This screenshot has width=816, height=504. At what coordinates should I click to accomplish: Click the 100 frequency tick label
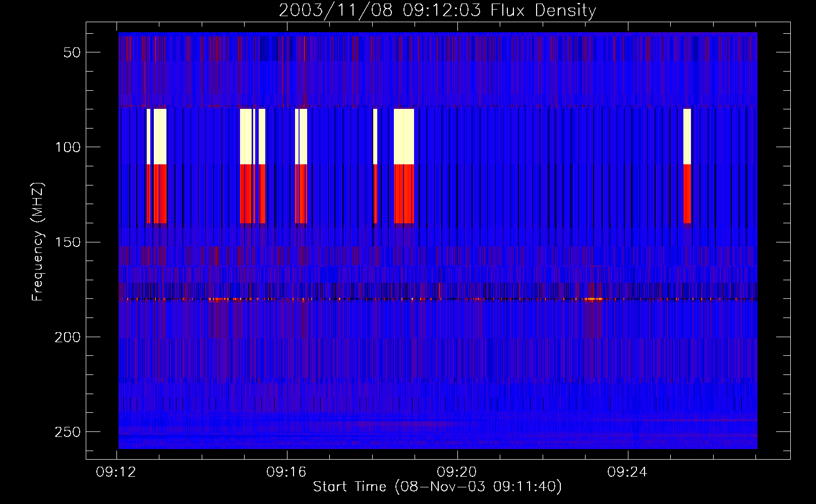68,147
